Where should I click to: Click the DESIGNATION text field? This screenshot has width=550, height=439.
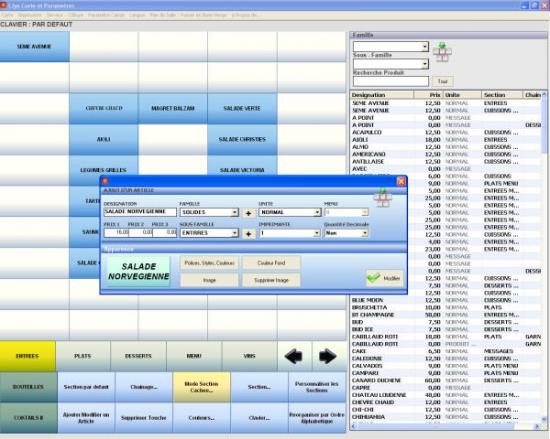point(140,212)
